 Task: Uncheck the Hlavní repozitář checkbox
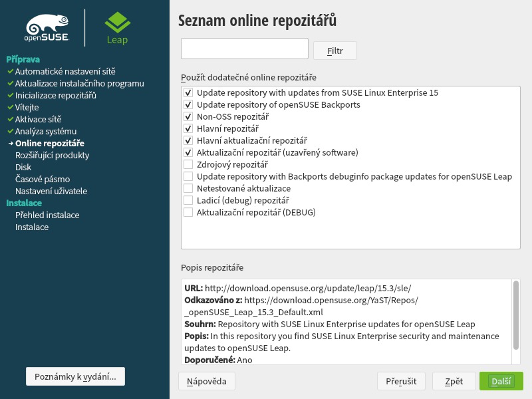coord(188,128)
